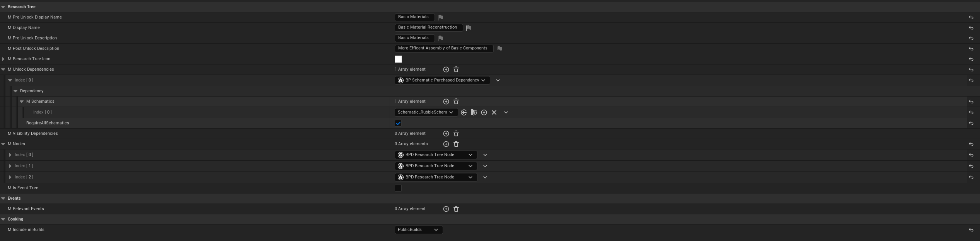Open Schematic_RubbleSchem asset picker dropdown
The width and height of the screenshot is (980, 241).
coord(426,112)
